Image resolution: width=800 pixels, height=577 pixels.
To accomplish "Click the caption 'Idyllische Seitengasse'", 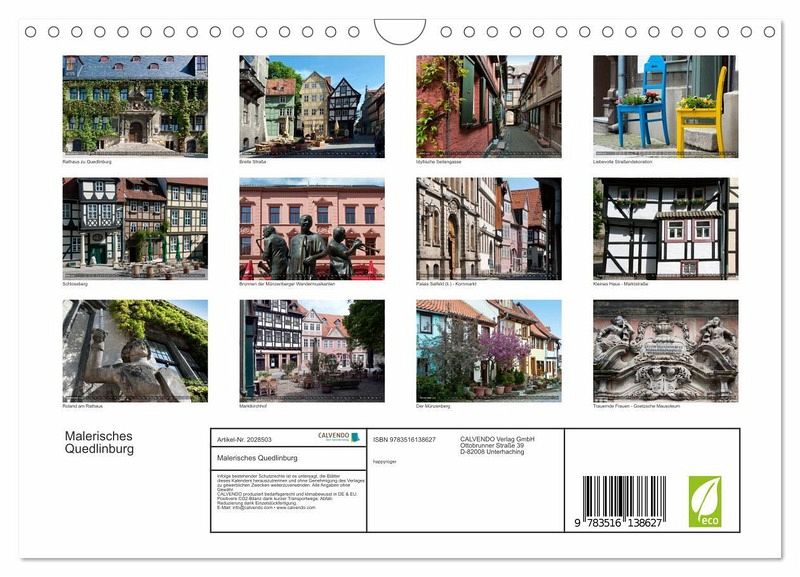I will [x=439, y=162].
